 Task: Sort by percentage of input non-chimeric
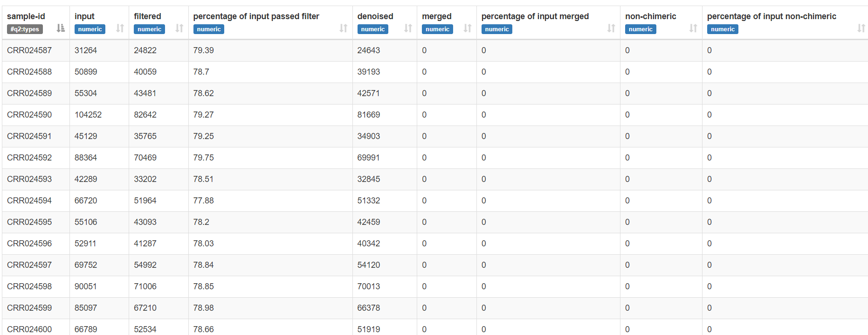[x=861, y=28]
